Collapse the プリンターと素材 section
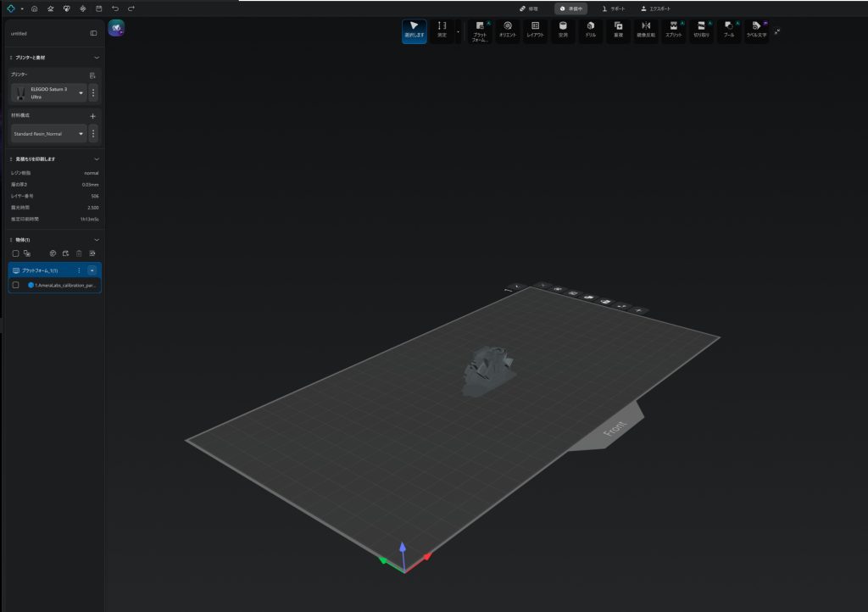 (x=96, y=58)
